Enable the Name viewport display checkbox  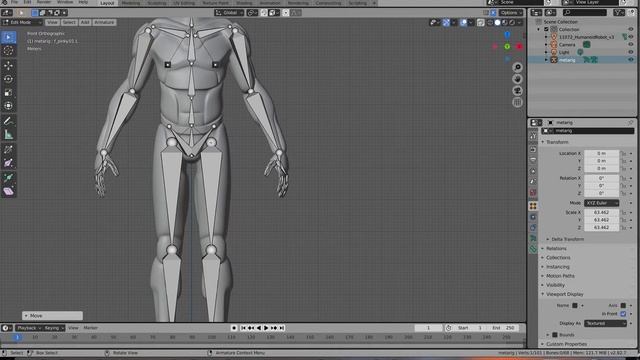coord(575,305)
